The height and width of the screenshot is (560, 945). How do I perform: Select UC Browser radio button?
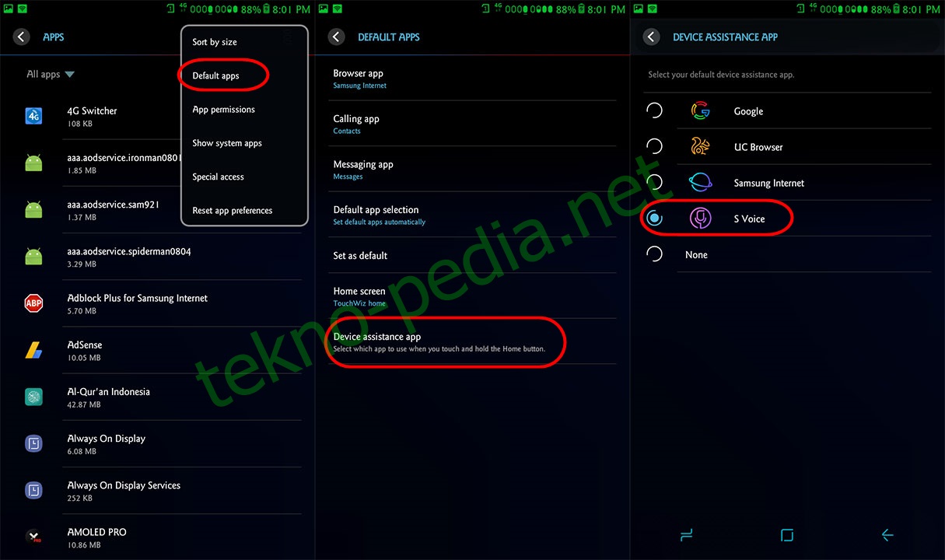pyautogui.click(x=655, y=147)
